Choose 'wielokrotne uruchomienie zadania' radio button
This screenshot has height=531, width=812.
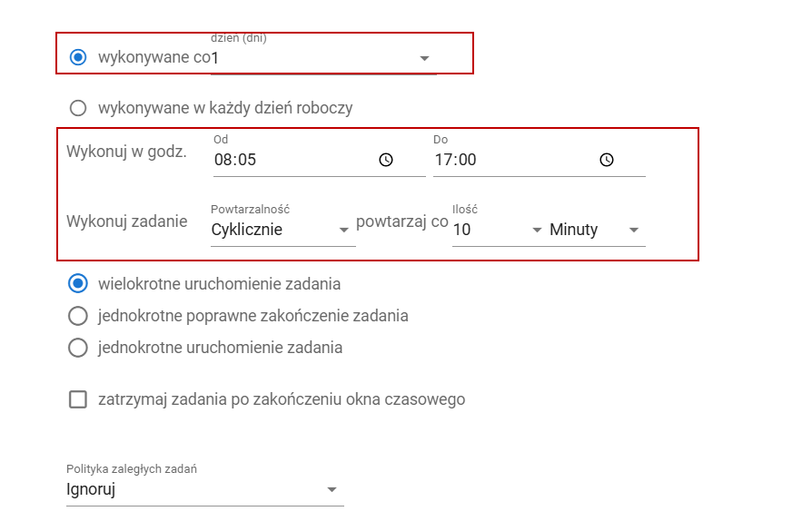tap(78, 283)
